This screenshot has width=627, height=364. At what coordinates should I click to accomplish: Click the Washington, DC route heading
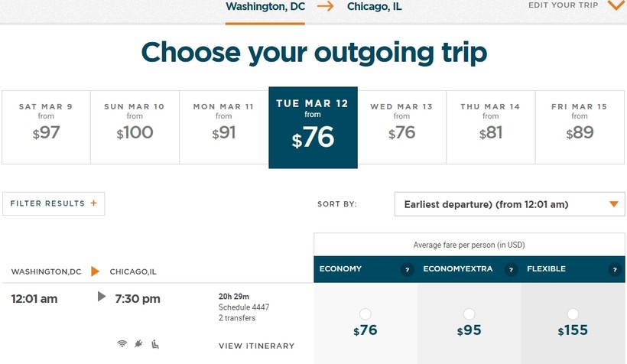[x=265, y=7]
